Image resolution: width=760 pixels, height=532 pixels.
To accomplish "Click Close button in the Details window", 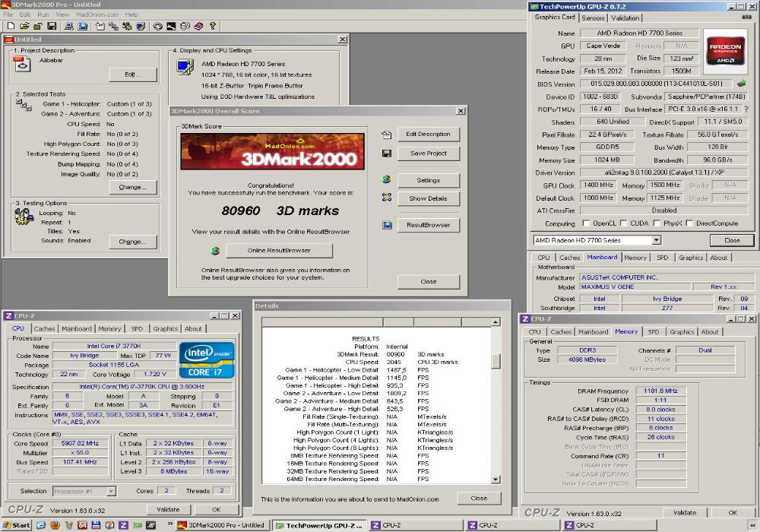I will pyautogui.click(x=478, y=498).
